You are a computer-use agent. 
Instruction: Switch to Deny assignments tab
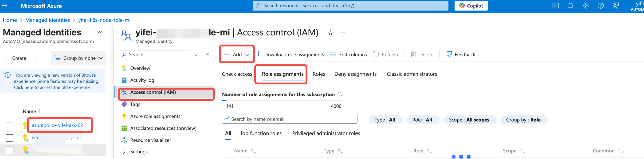[355, 74]
